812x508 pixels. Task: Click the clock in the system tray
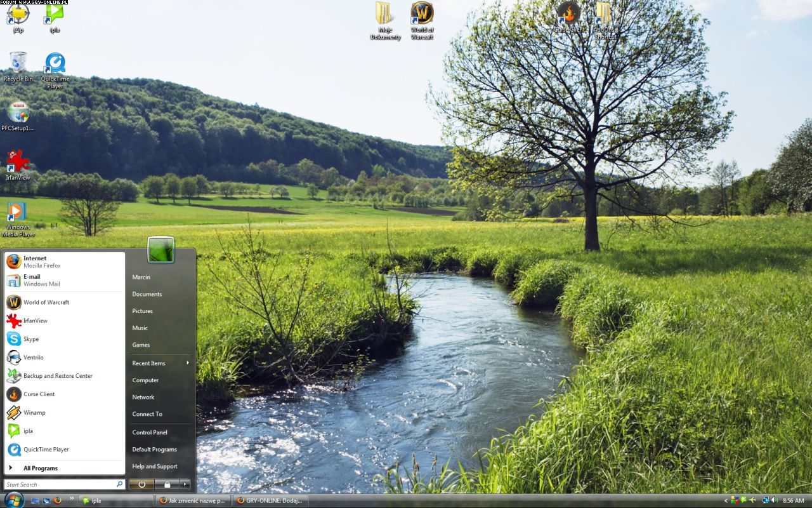point(793,500)
